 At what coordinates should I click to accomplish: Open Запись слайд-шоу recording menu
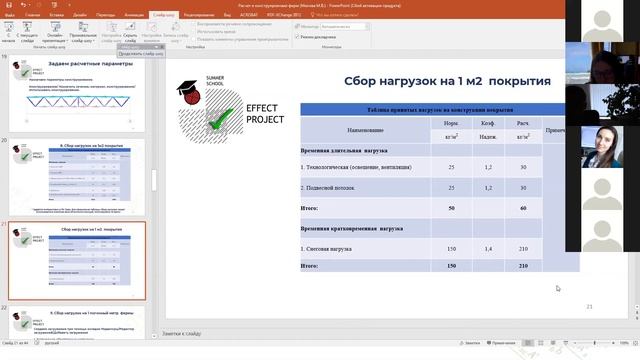coord(176,32)
